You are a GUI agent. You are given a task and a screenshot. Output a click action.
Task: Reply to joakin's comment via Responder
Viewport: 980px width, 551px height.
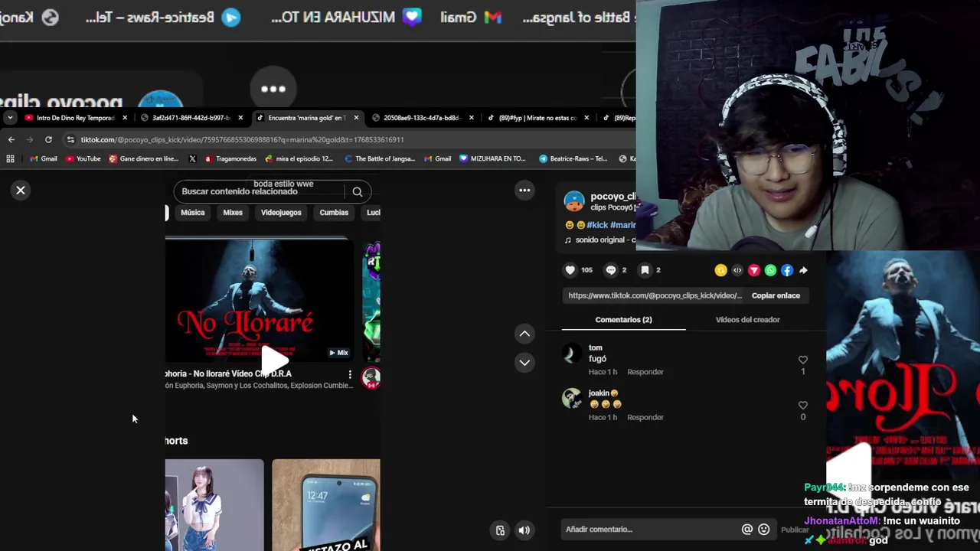(645, 417)
